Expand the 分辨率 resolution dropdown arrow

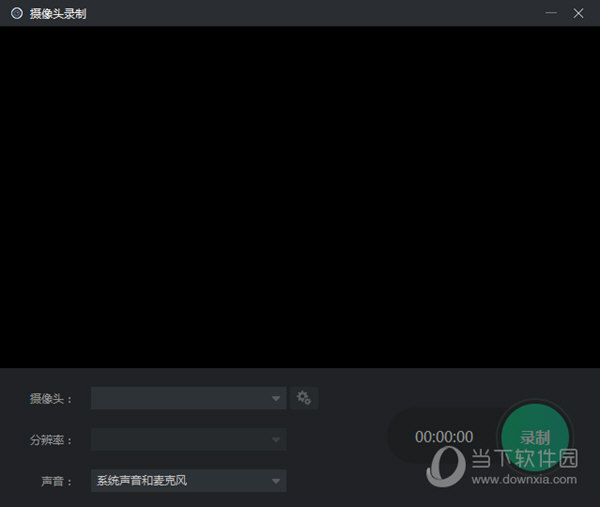coord(276,440)
